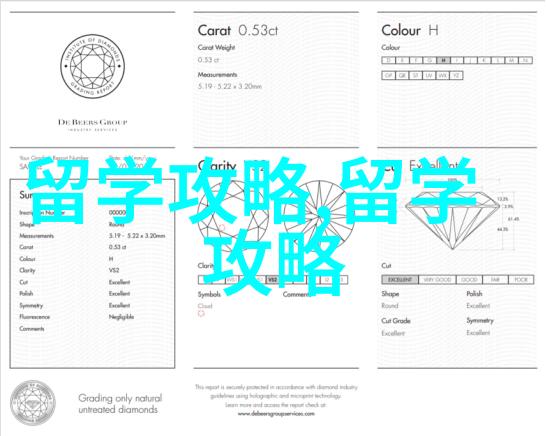Select the highlighted H colour grade cell

tap(443, 60)
